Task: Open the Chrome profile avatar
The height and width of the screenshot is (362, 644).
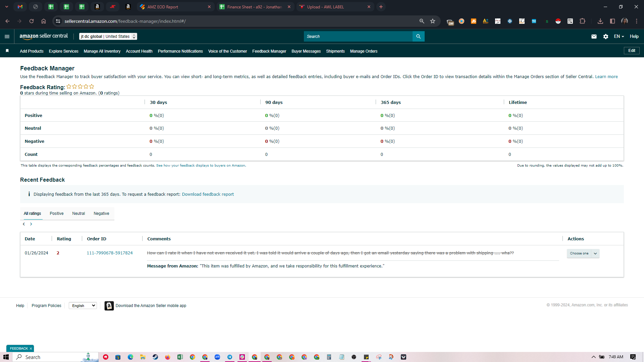Action: [x=625, y=21]
